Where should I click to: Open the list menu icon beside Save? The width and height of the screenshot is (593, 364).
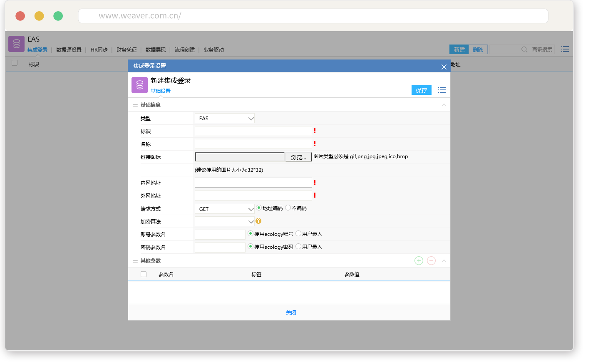click(442, 90)
